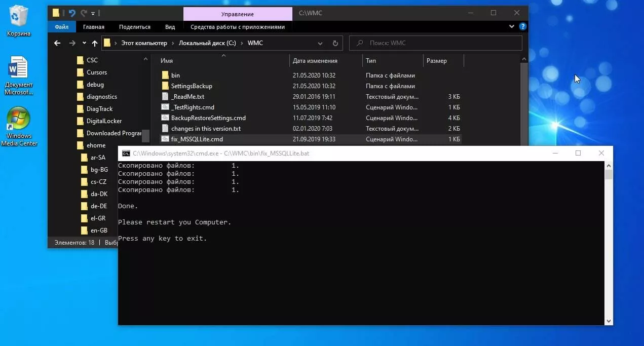Open the address bar history dropdown
Image resolution: width=644 pixels, height=346 pixels.
click(320, 43)
